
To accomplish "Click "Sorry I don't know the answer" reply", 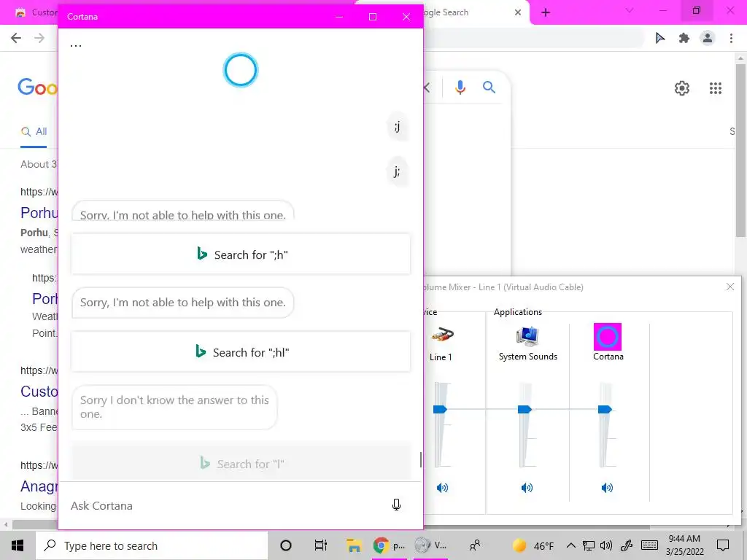I will pyautogui.click(x=174, y=407).
